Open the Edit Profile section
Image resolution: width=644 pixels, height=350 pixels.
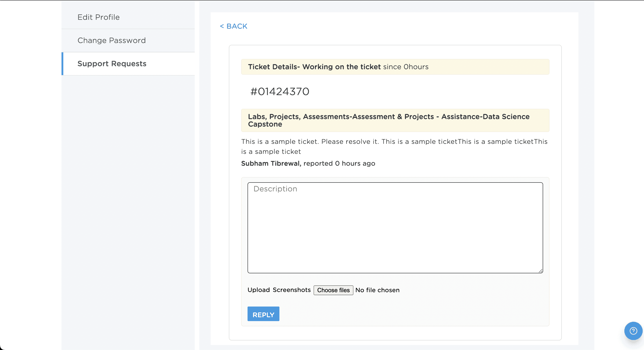click(99, 17)
